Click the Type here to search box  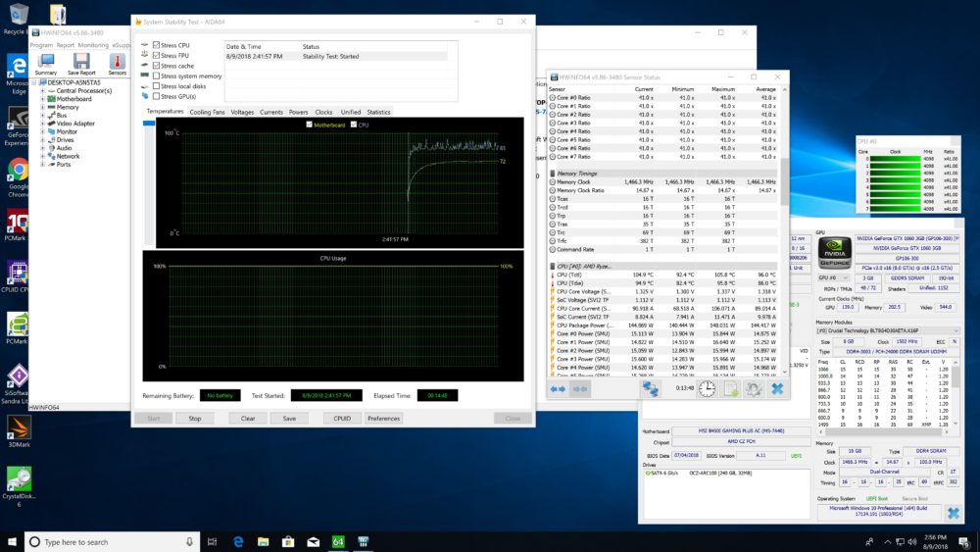coord(113,542)
